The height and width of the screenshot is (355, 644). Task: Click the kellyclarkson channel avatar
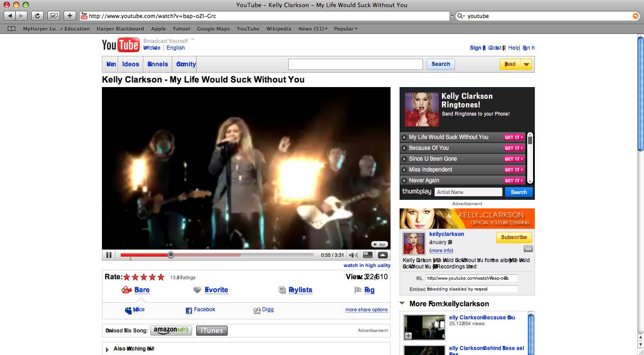tap(414, 244)
